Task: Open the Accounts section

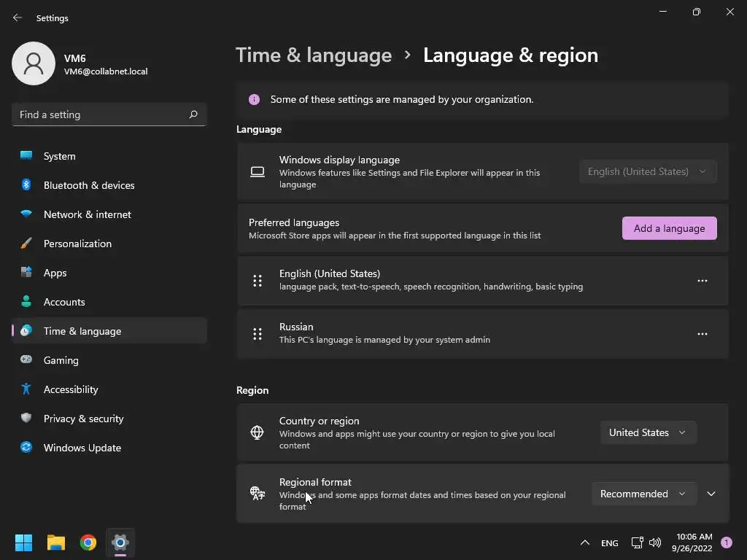Action: pyautogui.click(x=109, y=302)
